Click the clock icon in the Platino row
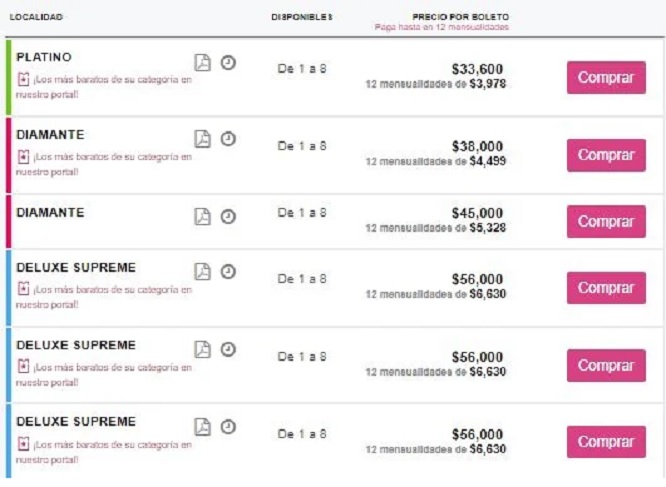This screenshot has height=487, width=666. [x=228, y=62]
